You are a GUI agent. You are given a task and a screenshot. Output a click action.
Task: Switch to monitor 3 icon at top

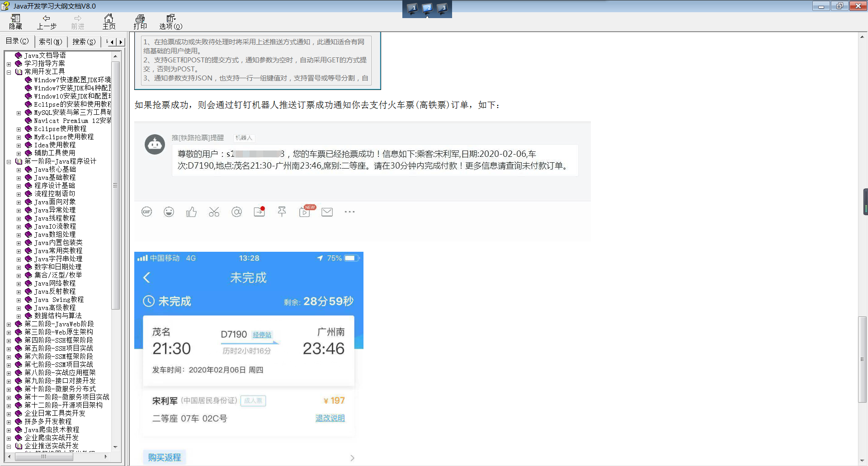[x=442, y=8]
